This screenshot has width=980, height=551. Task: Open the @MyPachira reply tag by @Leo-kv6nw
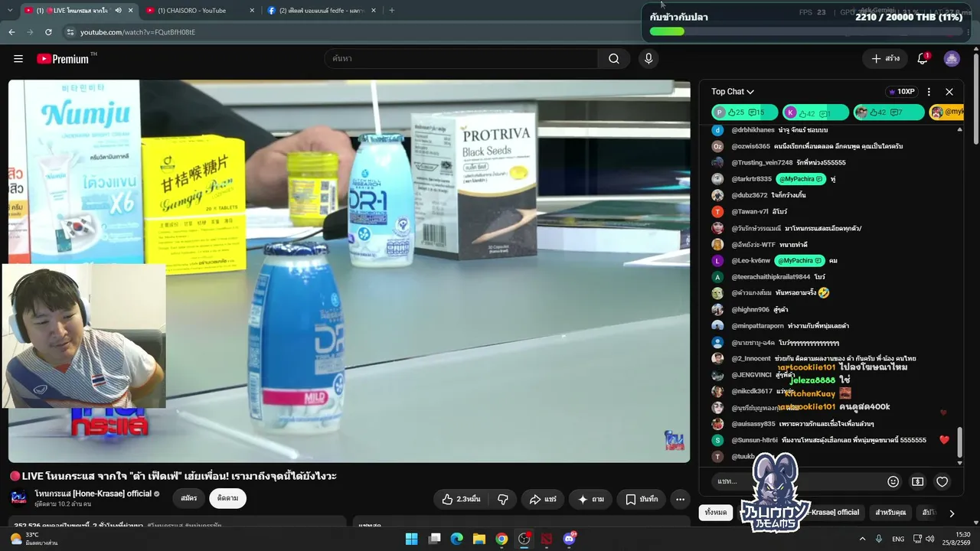tap(799, 261)
